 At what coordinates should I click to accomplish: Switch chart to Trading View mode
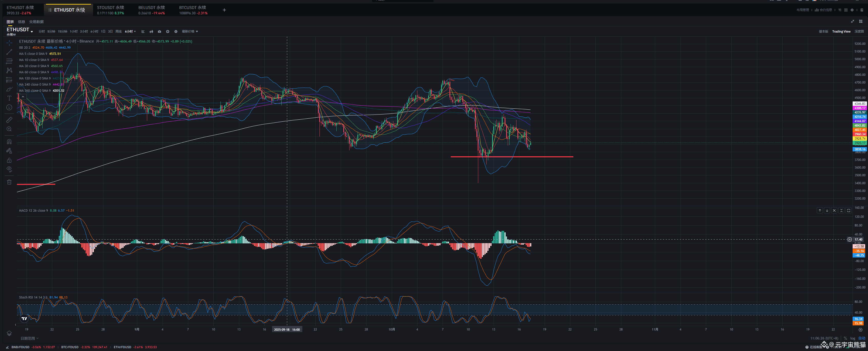click(841, 31)
